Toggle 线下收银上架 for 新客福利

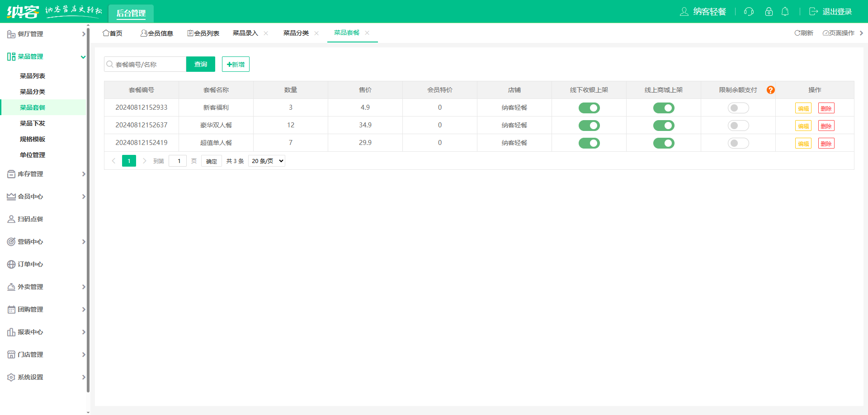tap(589, 108)
